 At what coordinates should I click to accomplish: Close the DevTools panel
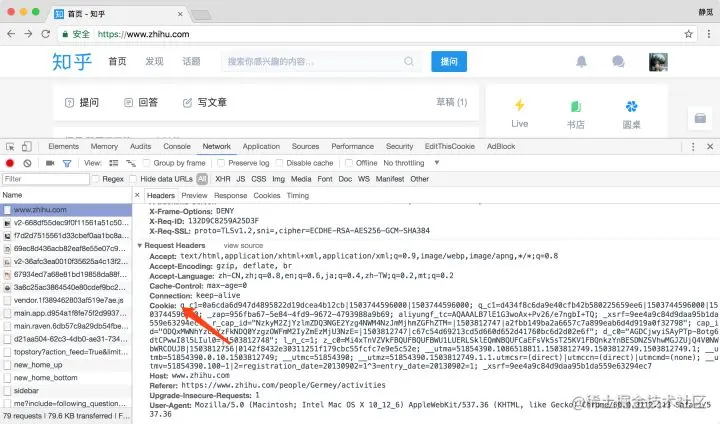click(710, 147)
